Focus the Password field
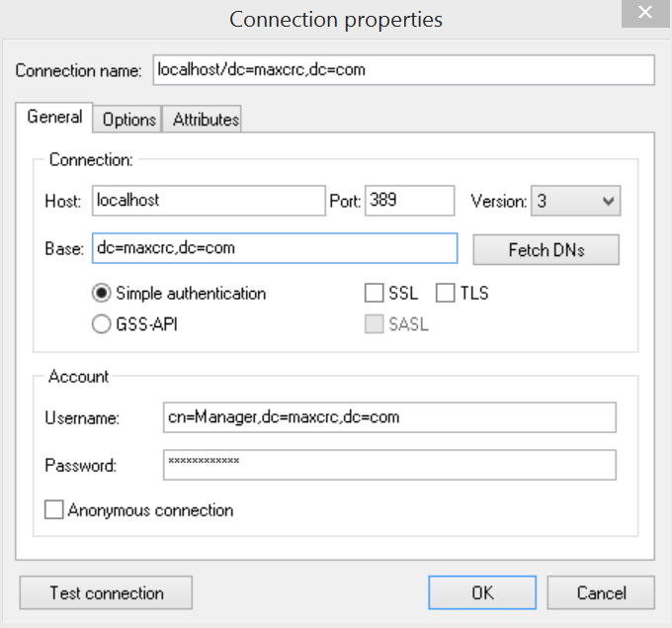Image resolution: width=672 pixels, height=628 pixels. [389, 464]
